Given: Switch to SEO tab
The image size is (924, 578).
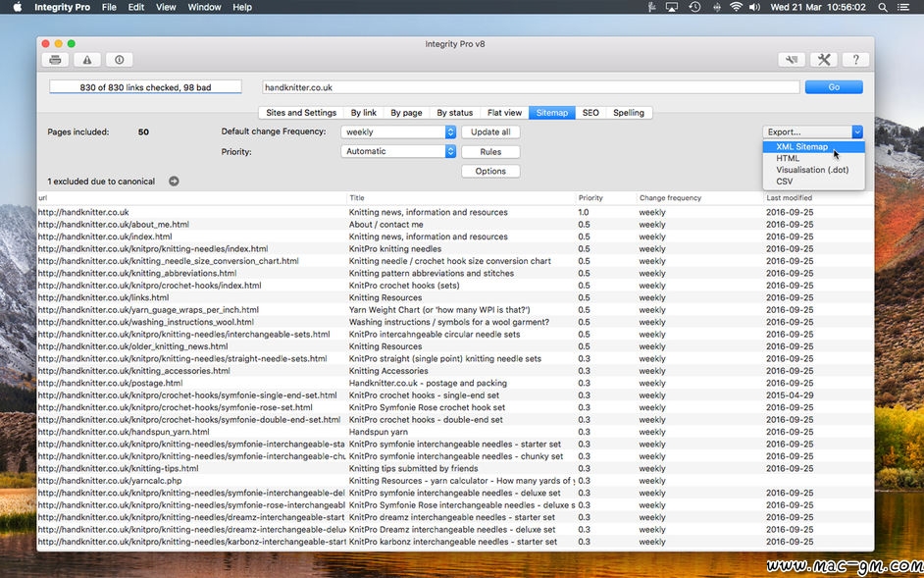Looking at the screenshot, I should [590, 113].
